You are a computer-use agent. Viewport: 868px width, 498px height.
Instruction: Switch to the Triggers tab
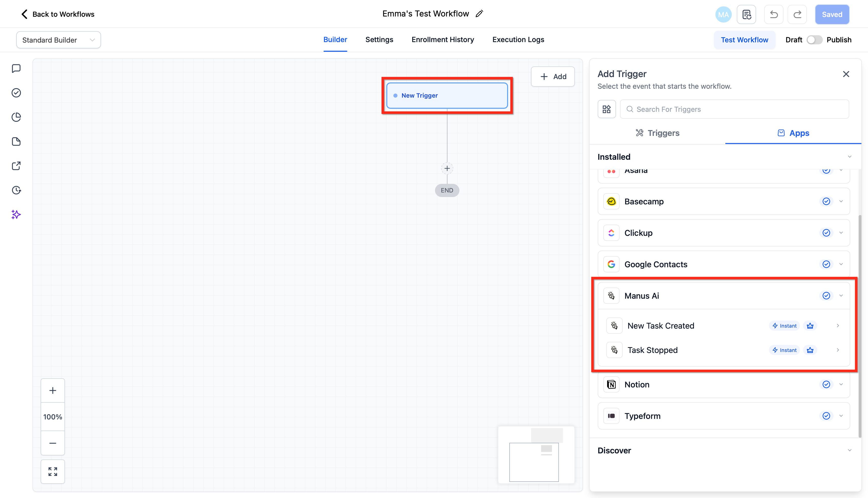658,133
